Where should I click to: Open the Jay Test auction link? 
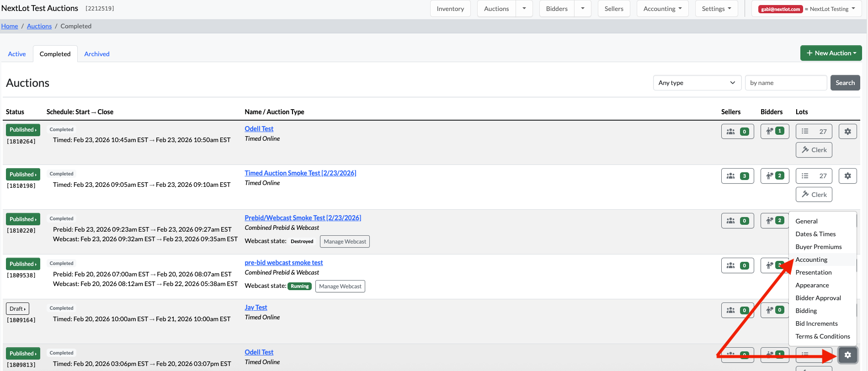(256, 307)
